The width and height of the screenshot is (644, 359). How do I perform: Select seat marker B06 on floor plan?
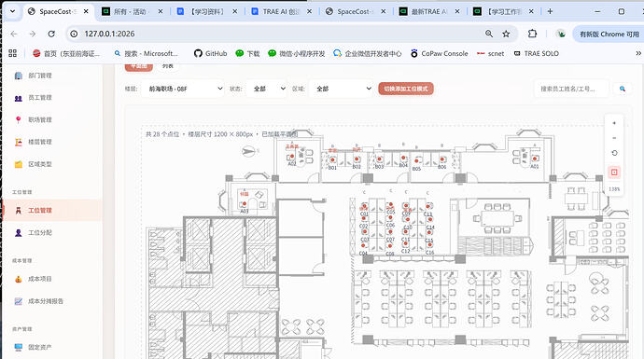pos(442,159)
